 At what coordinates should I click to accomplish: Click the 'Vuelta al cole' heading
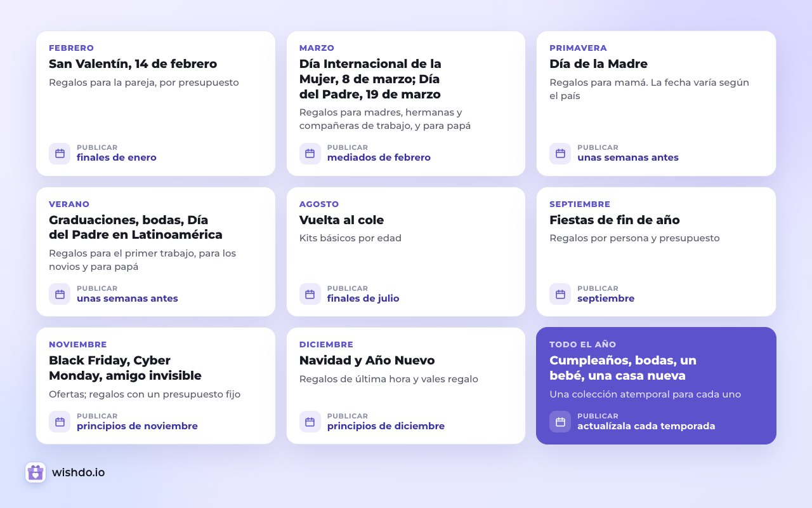tap(341, 220)
